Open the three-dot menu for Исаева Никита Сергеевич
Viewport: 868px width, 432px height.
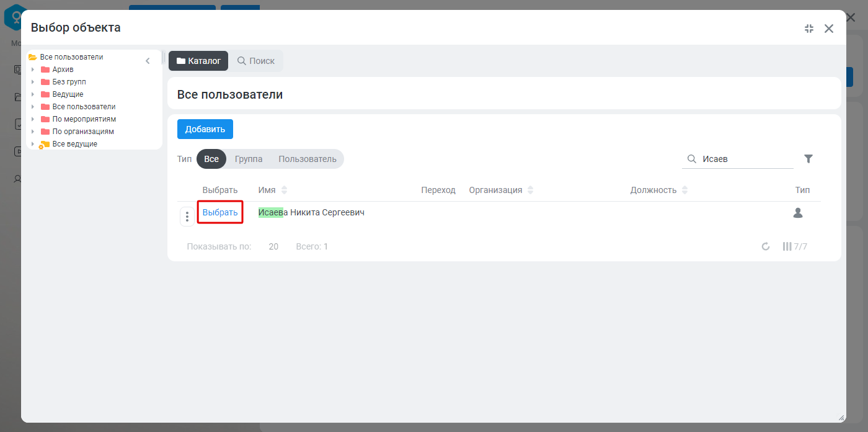(187, 217)
